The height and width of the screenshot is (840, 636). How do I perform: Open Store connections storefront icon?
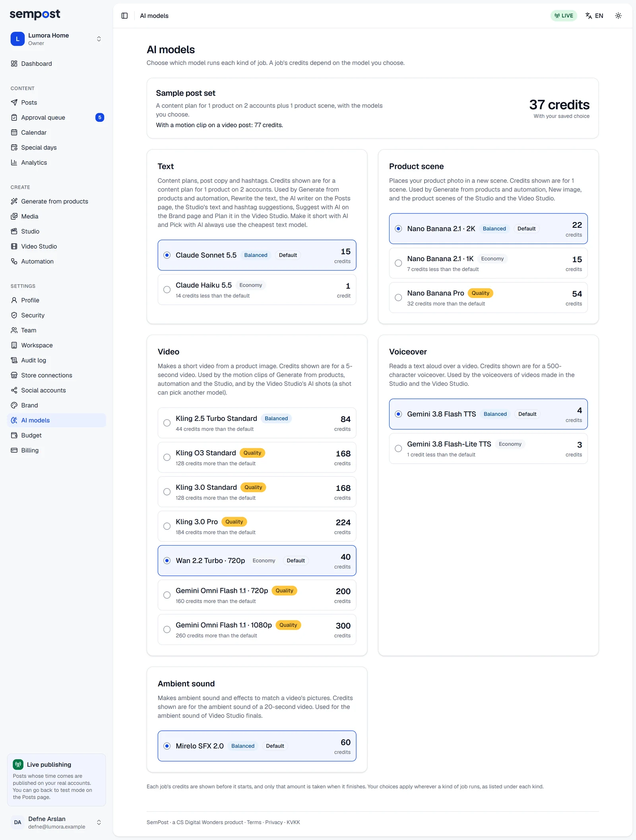[x=14, y=375]
